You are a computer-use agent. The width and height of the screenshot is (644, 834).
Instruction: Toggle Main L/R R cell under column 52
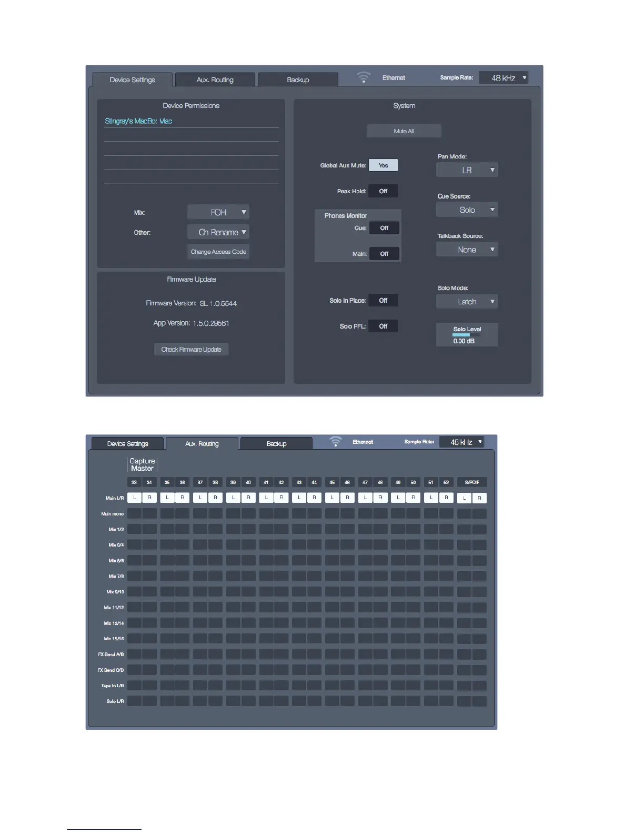(x=446, y=498)
